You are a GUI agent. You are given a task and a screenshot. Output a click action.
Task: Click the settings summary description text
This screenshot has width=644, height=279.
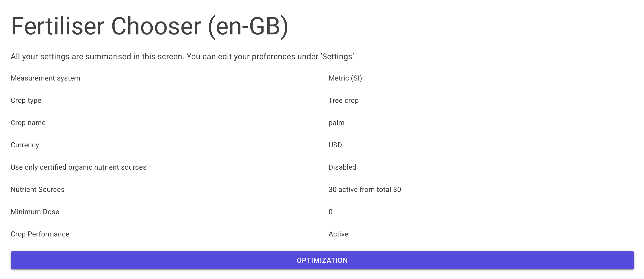(x=183, y=56)
